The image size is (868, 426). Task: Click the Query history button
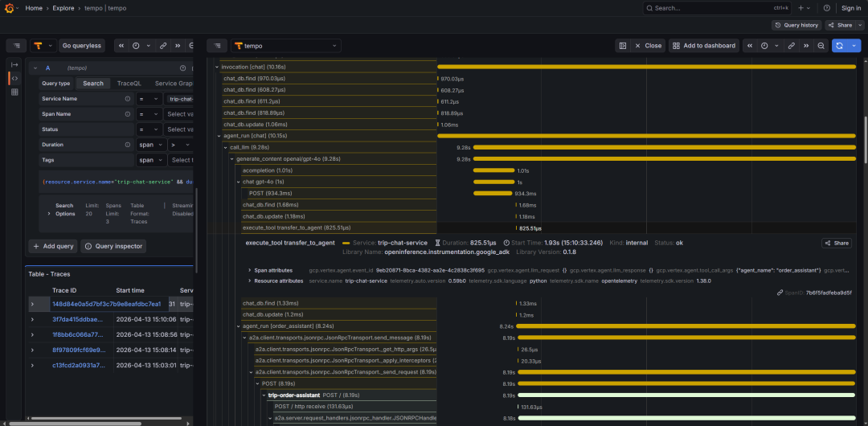click(796, 25)
